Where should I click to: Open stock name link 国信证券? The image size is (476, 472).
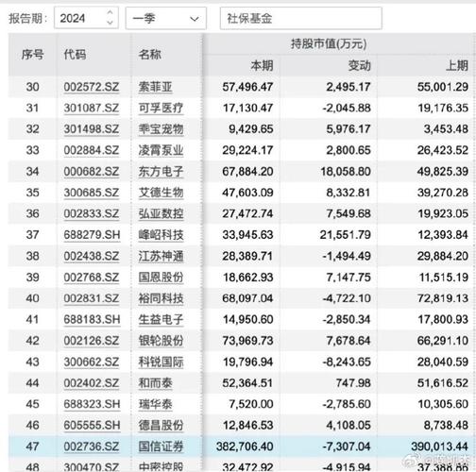[x=161, y=447]
